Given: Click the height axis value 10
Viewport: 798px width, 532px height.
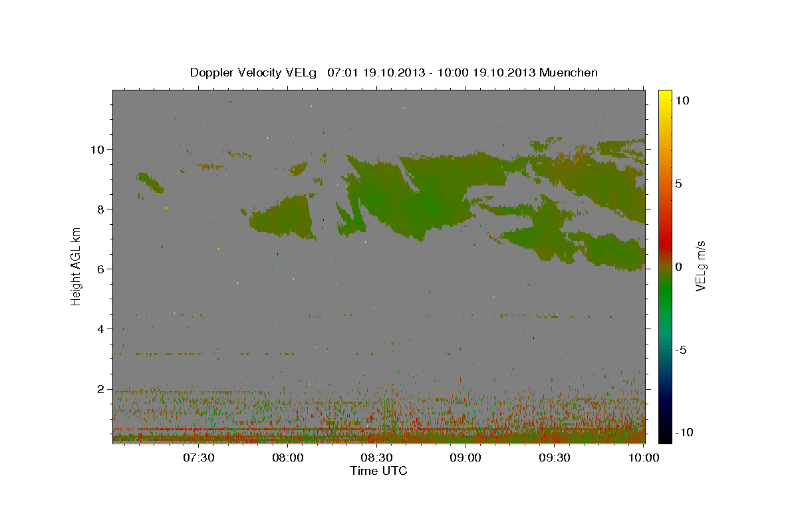Looking at the screenshot, I should (x=99, y=149).
